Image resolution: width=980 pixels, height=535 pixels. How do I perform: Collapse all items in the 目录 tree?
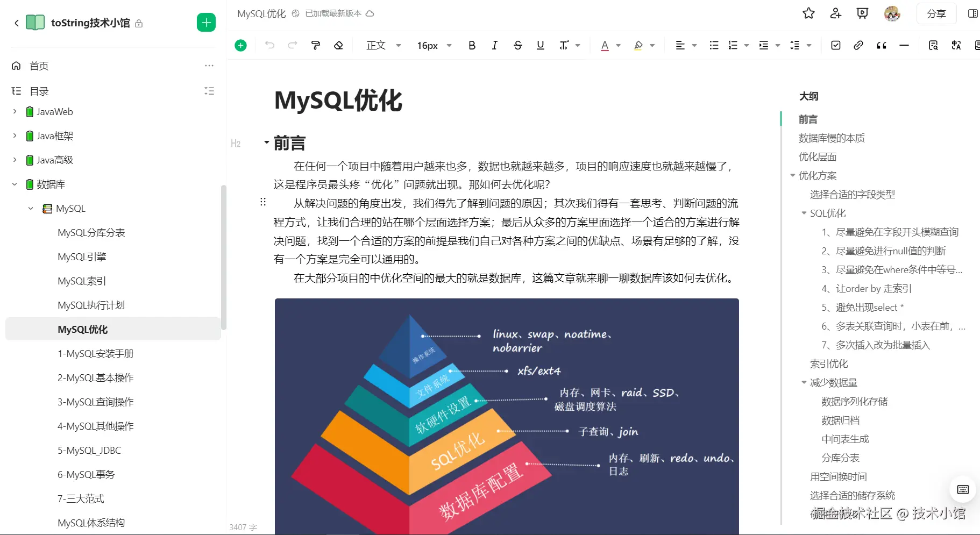209,91
